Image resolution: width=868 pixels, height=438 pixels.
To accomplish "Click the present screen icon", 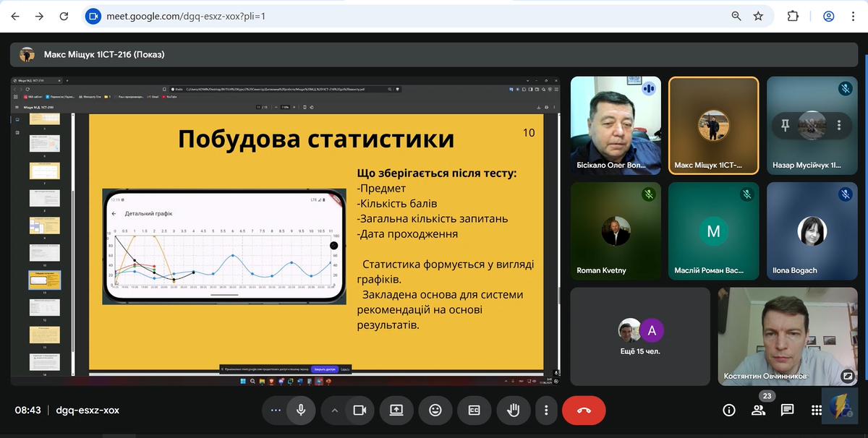I will [x=396, y=410].
